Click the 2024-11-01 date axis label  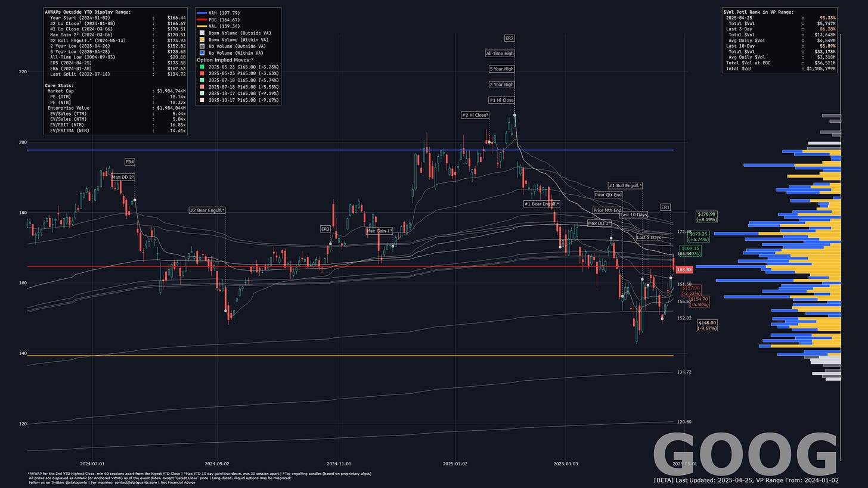coord(338,463)
